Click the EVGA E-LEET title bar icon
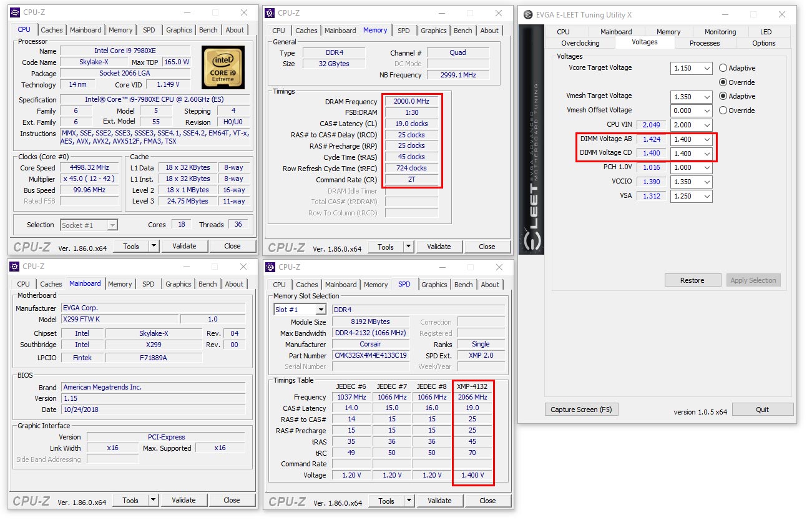 (x=528, y=14)
